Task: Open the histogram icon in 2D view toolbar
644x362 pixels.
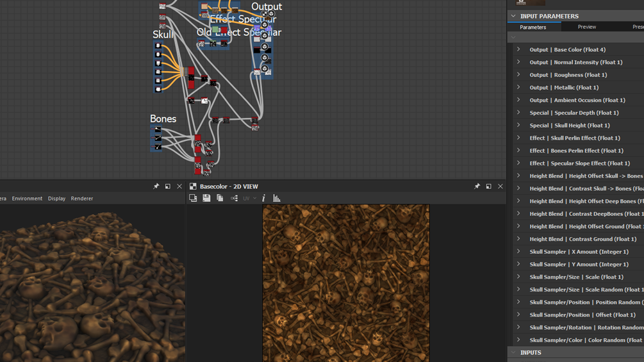Action: [277, 198]
